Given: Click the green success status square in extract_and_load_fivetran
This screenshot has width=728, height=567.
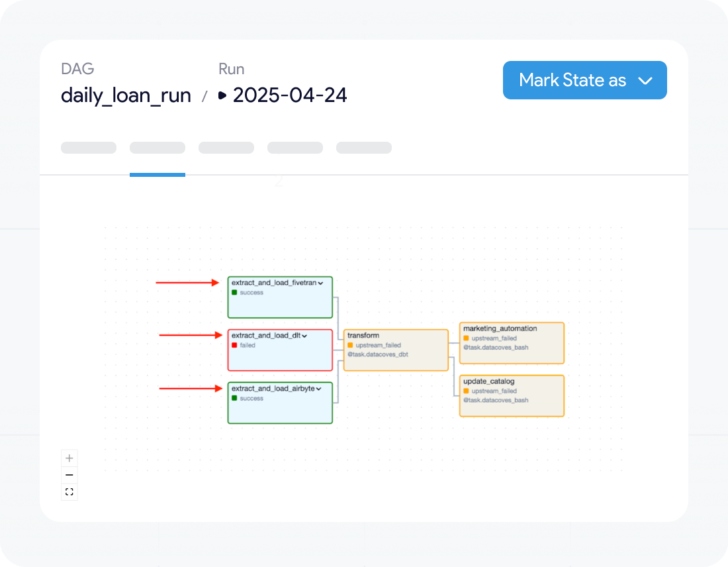Looking at the screenshot, I should click(234, 292).
